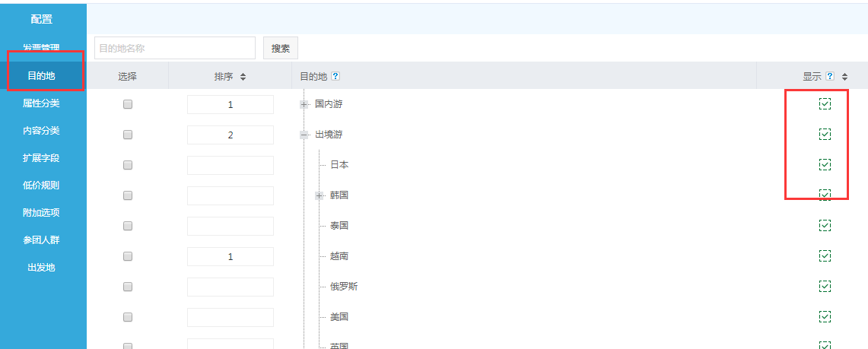This screenshot has height=349, width=868.
Task: Check the selection box for 日本 row
Action: [128, 165]
